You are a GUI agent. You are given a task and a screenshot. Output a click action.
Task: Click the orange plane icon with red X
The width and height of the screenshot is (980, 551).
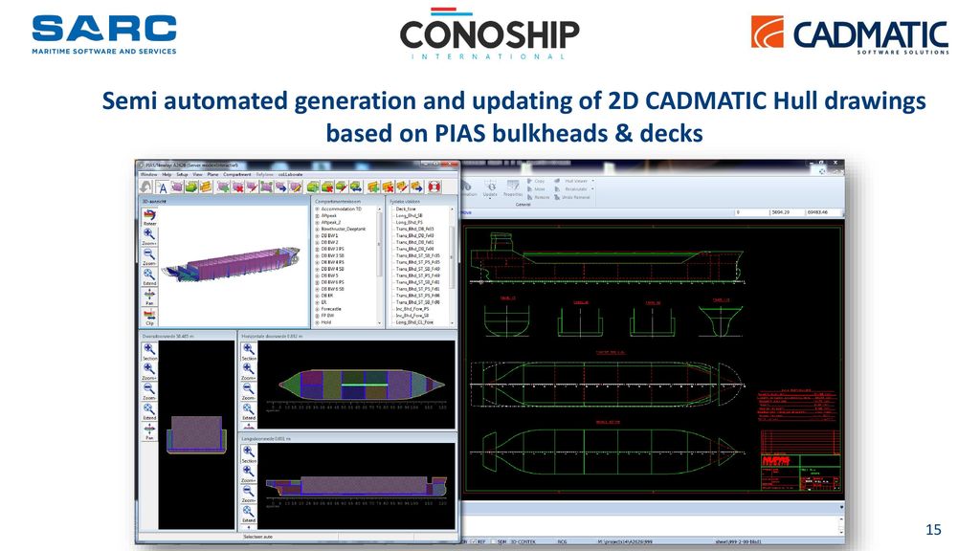click(388, 187)
